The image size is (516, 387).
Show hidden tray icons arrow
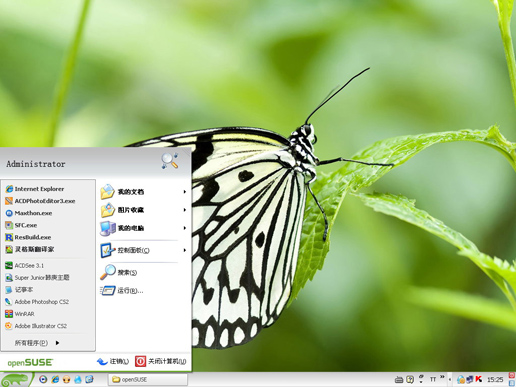click(x=450, y=379)
